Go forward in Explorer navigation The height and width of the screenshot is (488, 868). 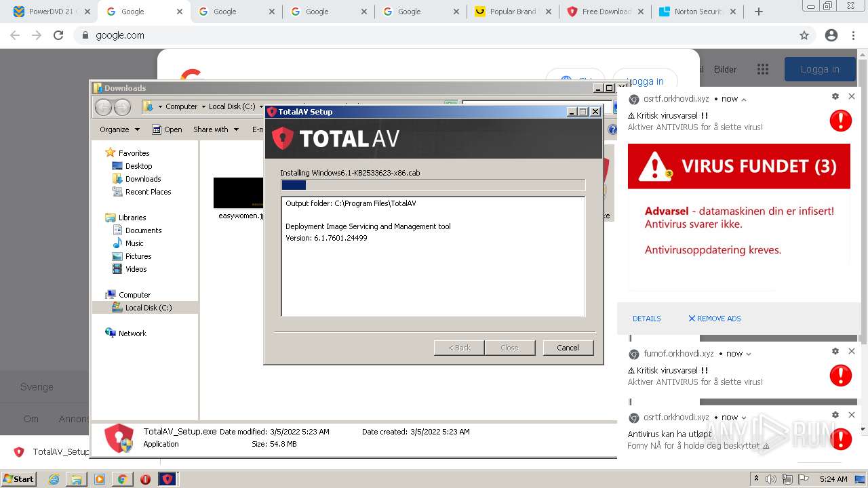click(x=122, y=106)
